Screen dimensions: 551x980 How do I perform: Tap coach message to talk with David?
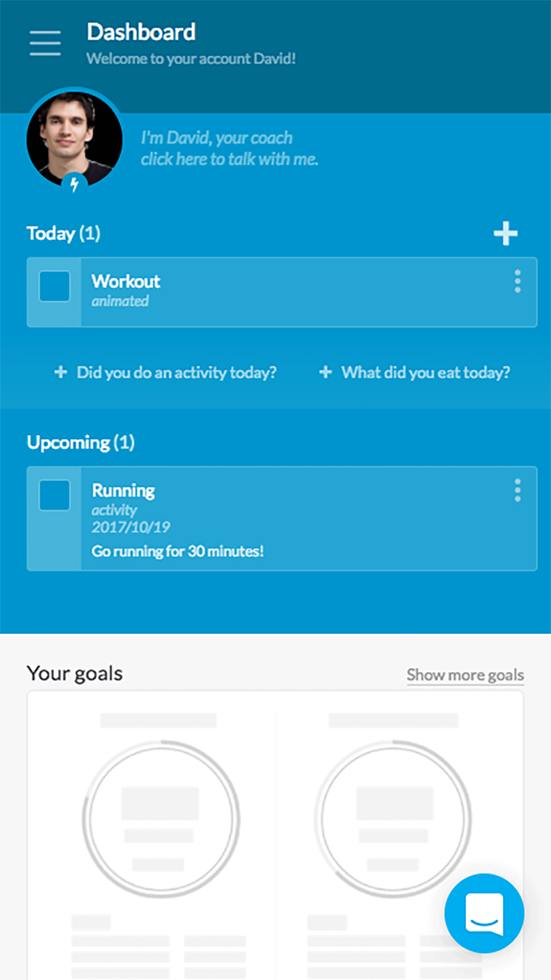(x=229, y=149)
